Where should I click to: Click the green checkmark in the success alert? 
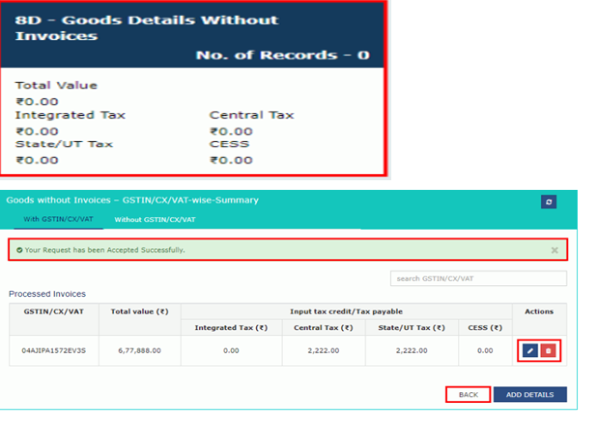(19, 249)
